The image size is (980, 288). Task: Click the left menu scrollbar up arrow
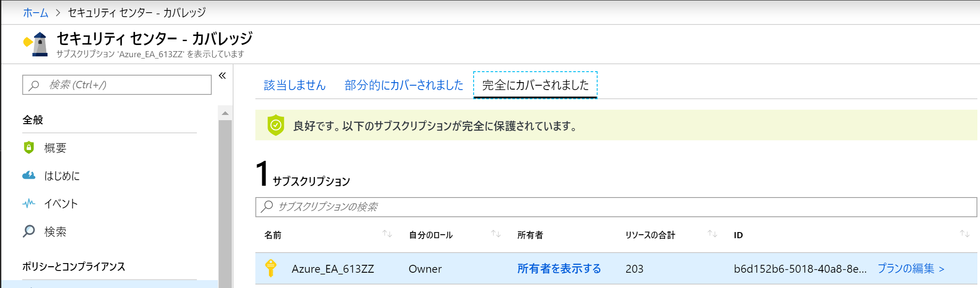click(225, 113)
